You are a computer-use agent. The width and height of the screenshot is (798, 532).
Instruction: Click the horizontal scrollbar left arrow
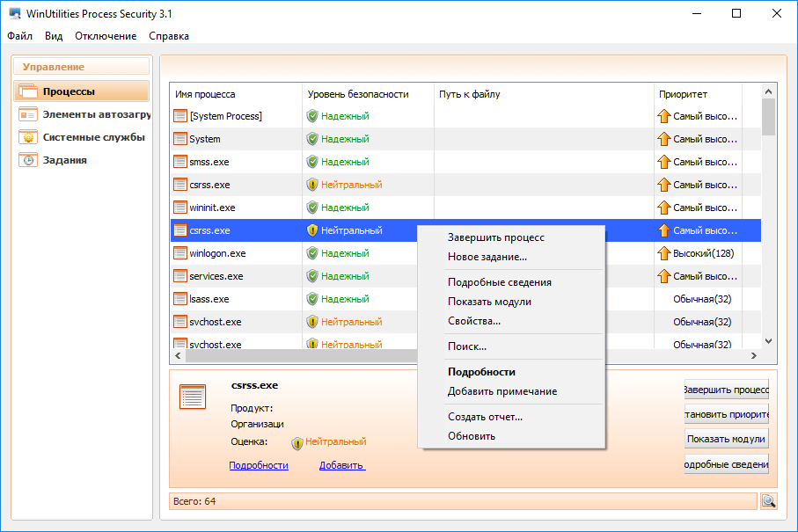(178, 356)
